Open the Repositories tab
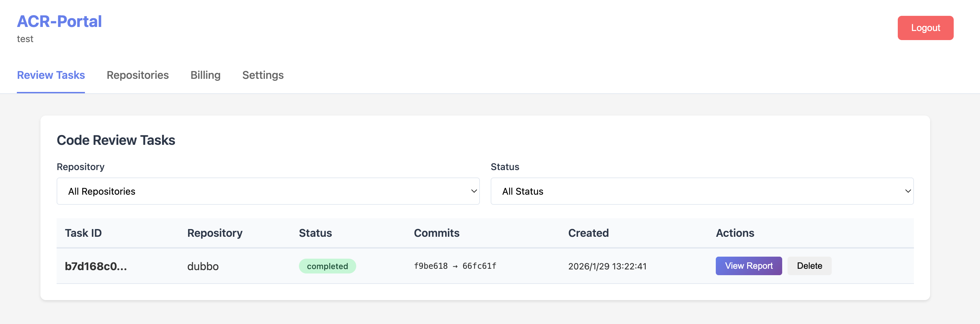 [137, 75]
